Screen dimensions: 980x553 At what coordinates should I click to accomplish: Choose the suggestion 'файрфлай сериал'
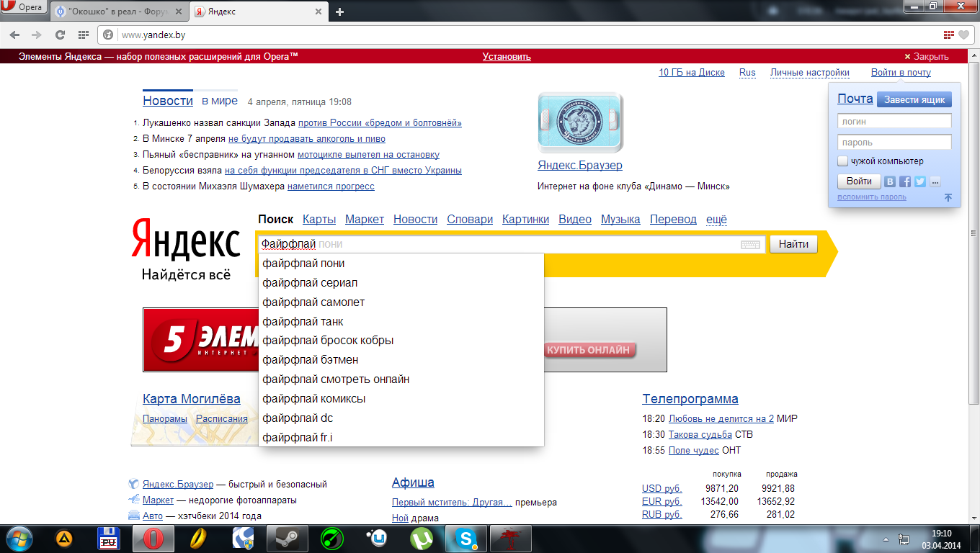coord(401,283)
